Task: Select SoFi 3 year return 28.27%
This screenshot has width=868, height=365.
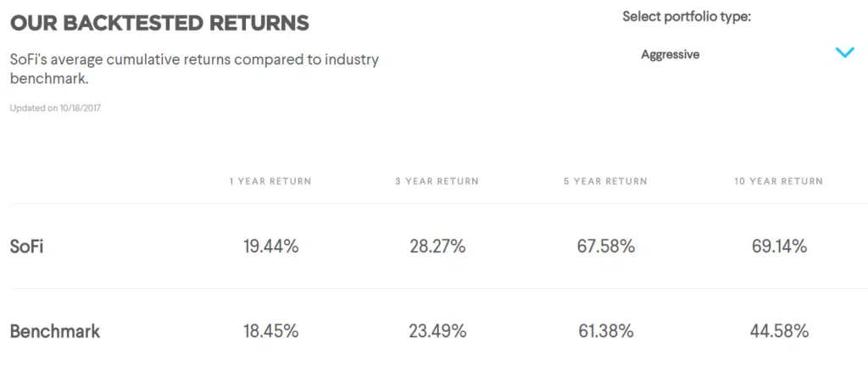Action: coord(437,246)
